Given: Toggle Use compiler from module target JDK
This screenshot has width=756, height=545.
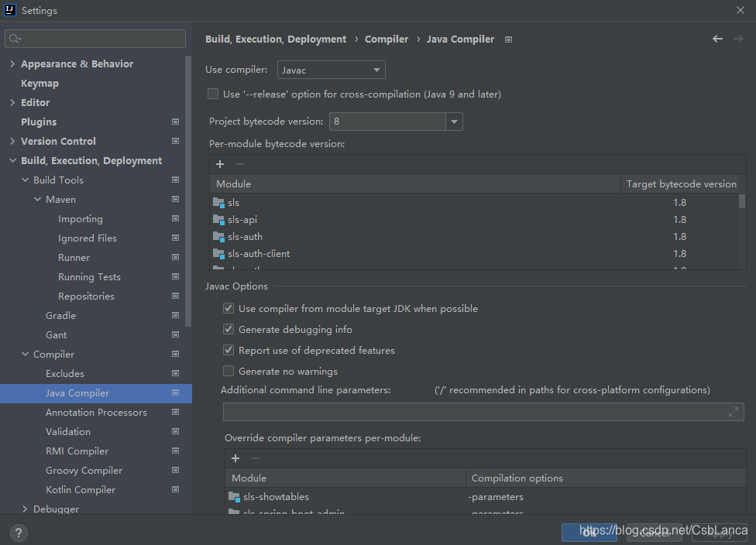Looking at the screenshot, I should pyautogui.click(x=229, y=308).
